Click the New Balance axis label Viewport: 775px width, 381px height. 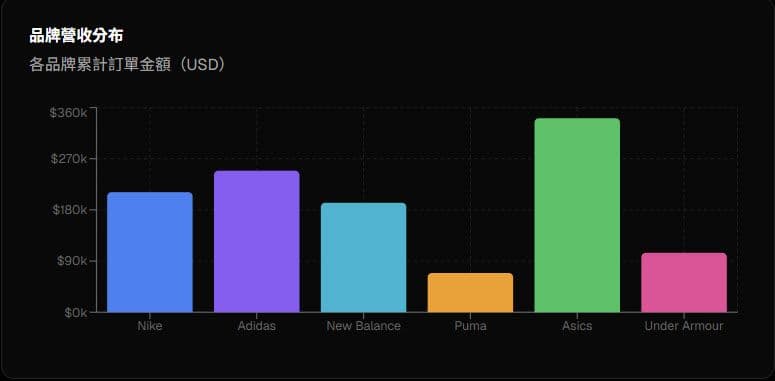tap(363, 326)
